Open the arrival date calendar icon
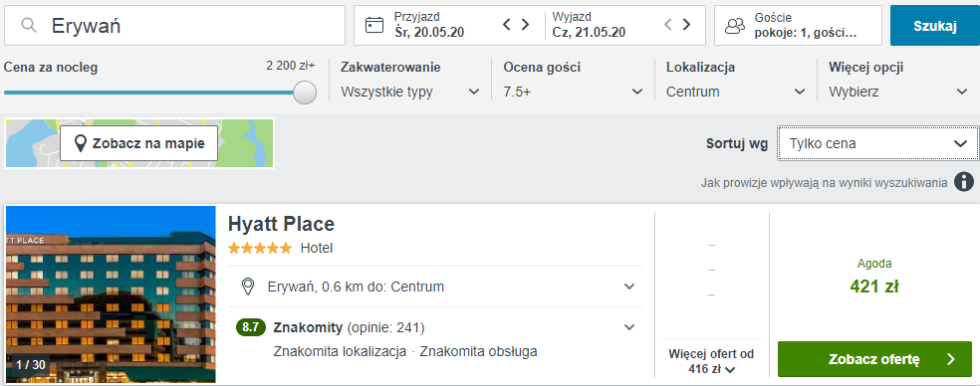Image resolution: width=980 pixels, height=386 pixels. click(x=373, y=26)
